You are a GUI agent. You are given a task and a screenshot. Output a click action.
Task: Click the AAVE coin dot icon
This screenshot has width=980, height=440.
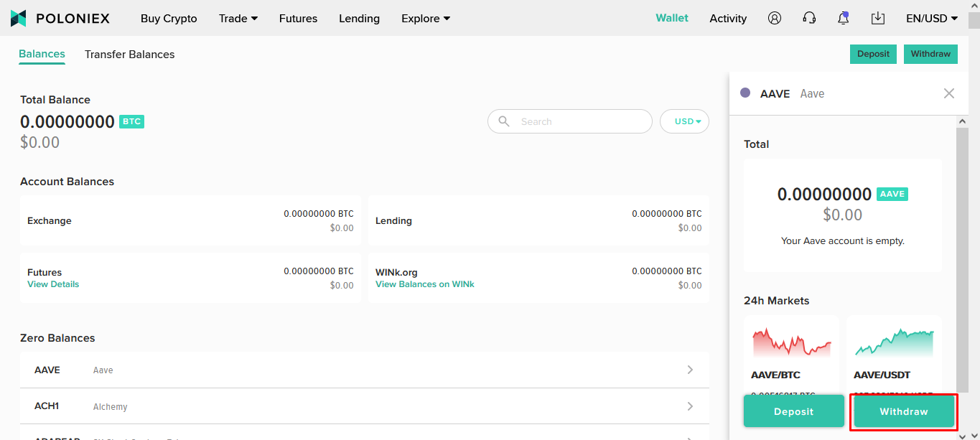[745, 93]
